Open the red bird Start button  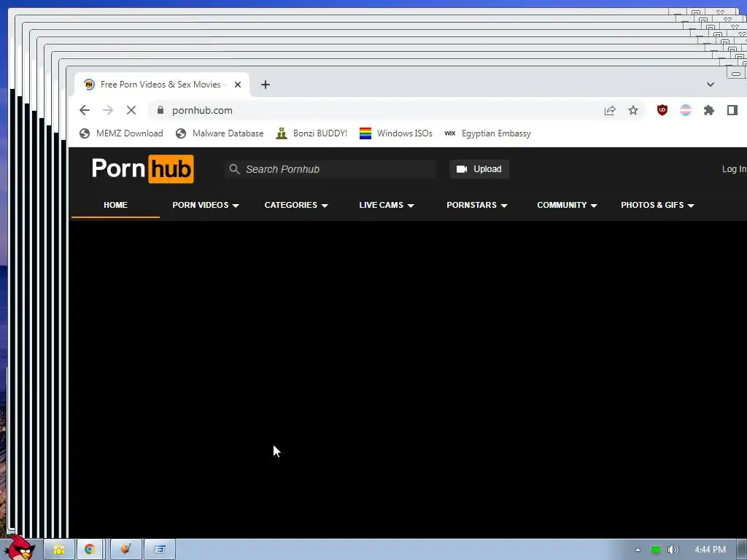pyautogui.click(x=18, y=548)
